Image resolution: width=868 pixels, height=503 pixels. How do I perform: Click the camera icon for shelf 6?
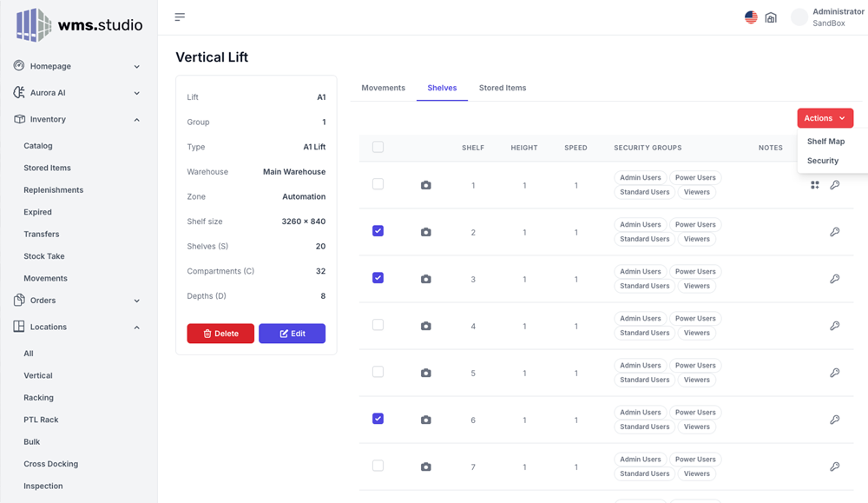[x=425, y=420]
